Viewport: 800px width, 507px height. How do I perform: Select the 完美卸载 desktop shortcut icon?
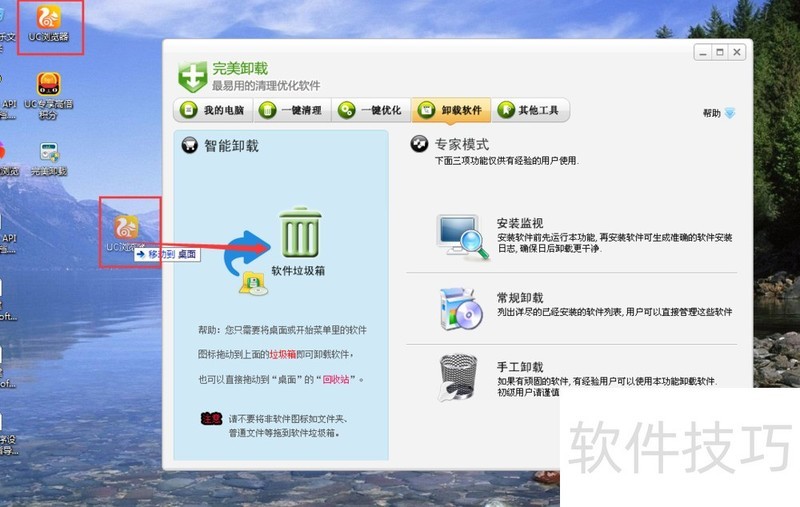[48, 154]
